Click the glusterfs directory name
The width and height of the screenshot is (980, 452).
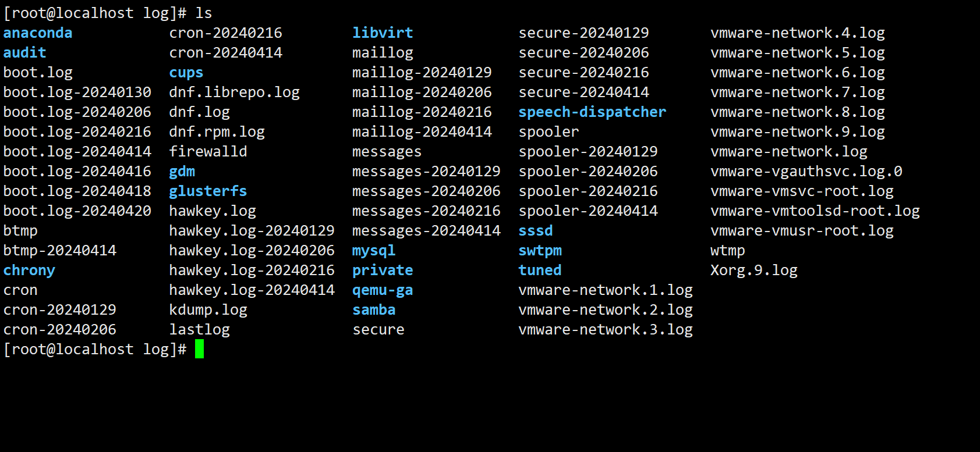click(x=208, y=191)
